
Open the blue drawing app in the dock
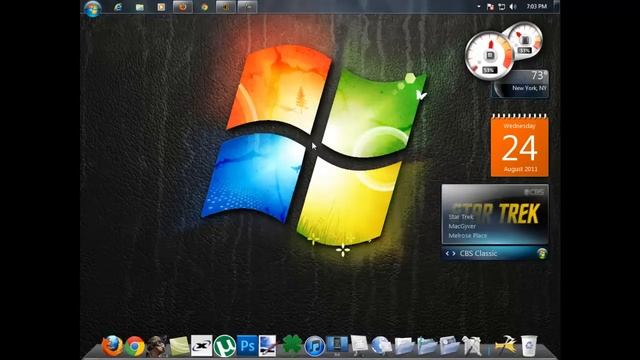pos(268,346)
